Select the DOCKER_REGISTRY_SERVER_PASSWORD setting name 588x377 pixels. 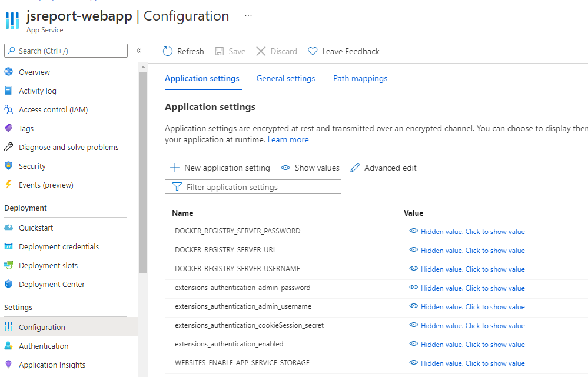click(x=237, y=231)
